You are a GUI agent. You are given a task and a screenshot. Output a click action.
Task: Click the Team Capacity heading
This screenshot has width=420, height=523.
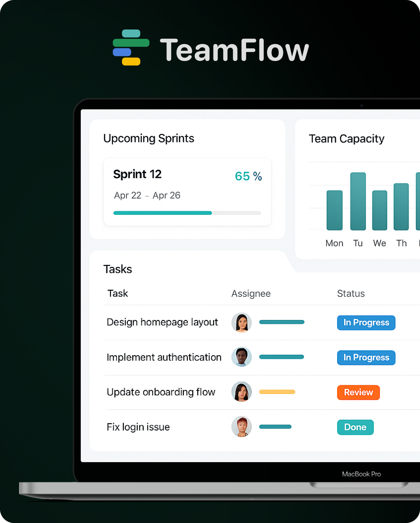pyautogui.click(x=346, y=139)
